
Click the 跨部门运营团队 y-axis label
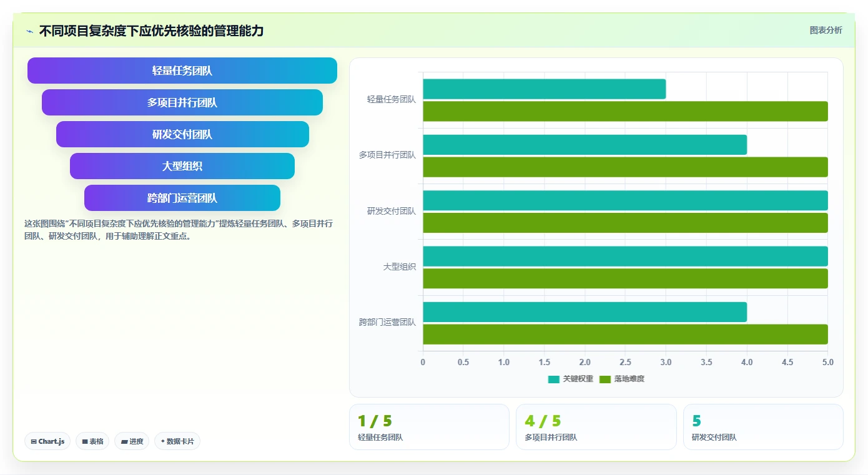[x=387, y=322]
